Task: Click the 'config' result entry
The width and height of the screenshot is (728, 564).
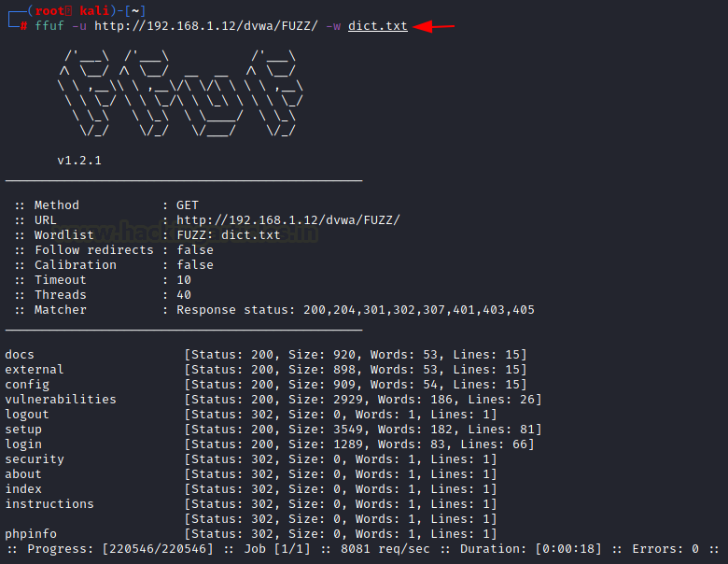Action: (x=27, y=385)
